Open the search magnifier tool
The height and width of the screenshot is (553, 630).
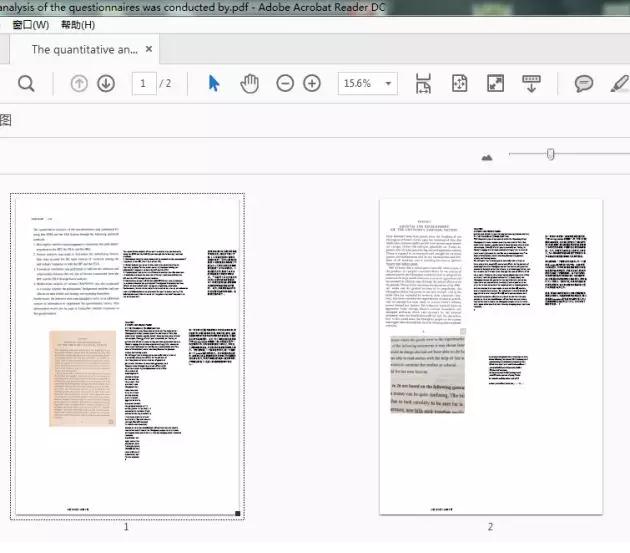[26, 84]
